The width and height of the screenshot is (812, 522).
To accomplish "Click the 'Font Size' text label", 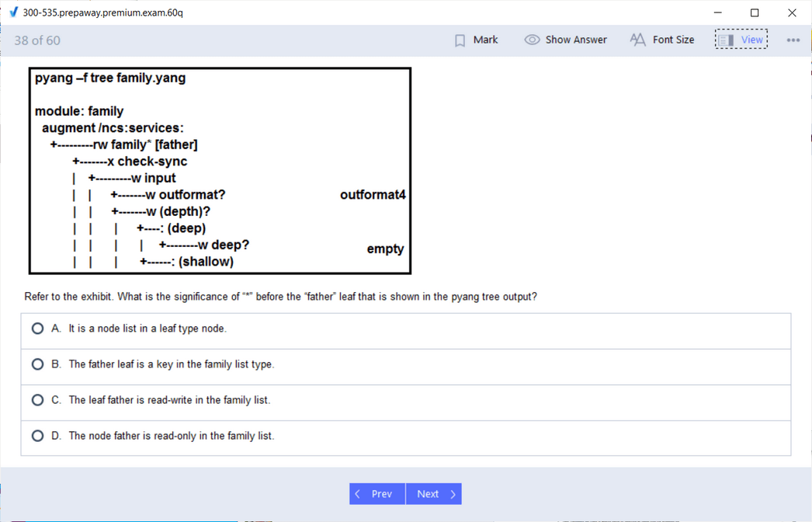I will click(673, 40).
